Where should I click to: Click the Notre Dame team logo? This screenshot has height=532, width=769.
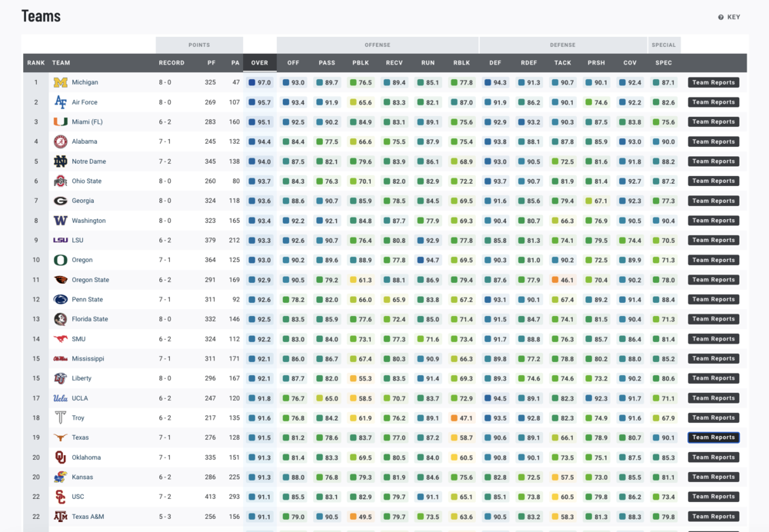pyautogui.click(x=60, y=161)
